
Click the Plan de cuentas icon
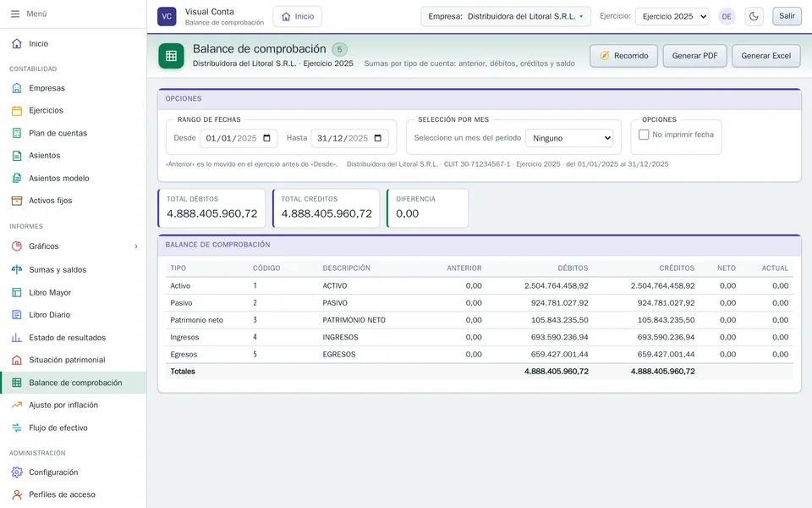(17, 133)
